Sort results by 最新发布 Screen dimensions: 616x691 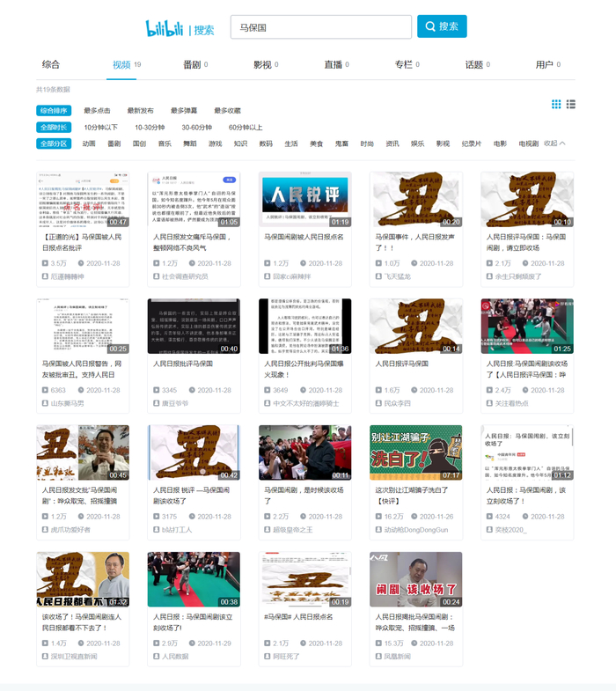(141, 111)
